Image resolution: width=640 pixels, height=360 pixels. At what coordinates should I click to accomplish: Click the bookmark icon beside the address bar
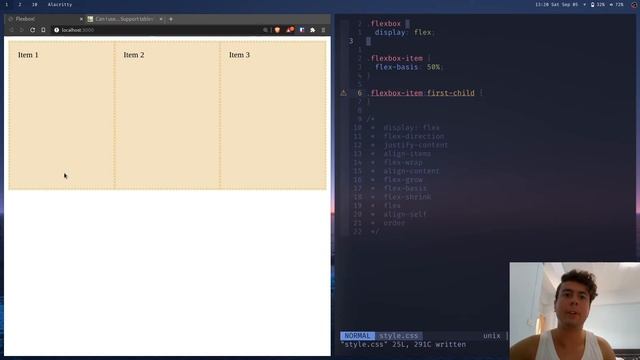(x=43, y=30)
